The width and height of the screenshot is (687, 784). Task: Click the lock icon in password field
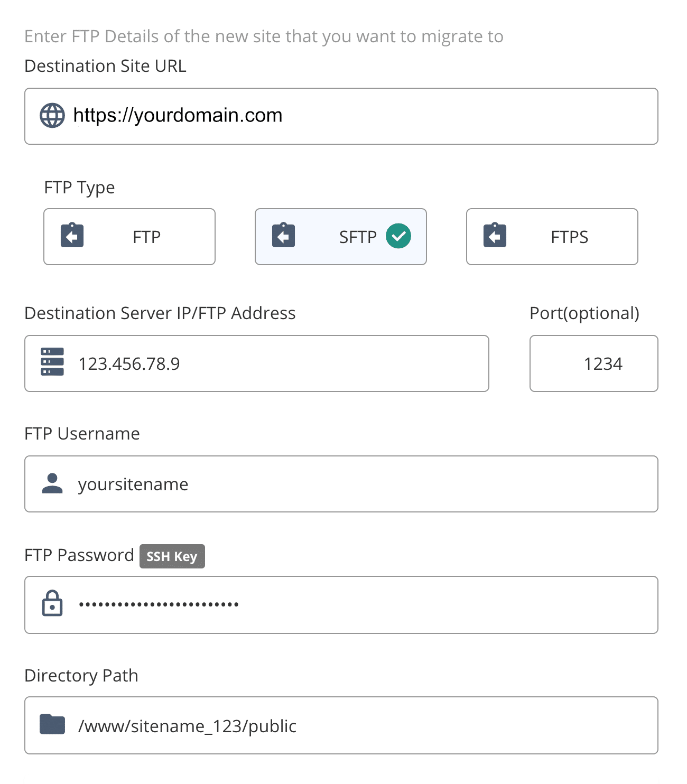point(52,603)
